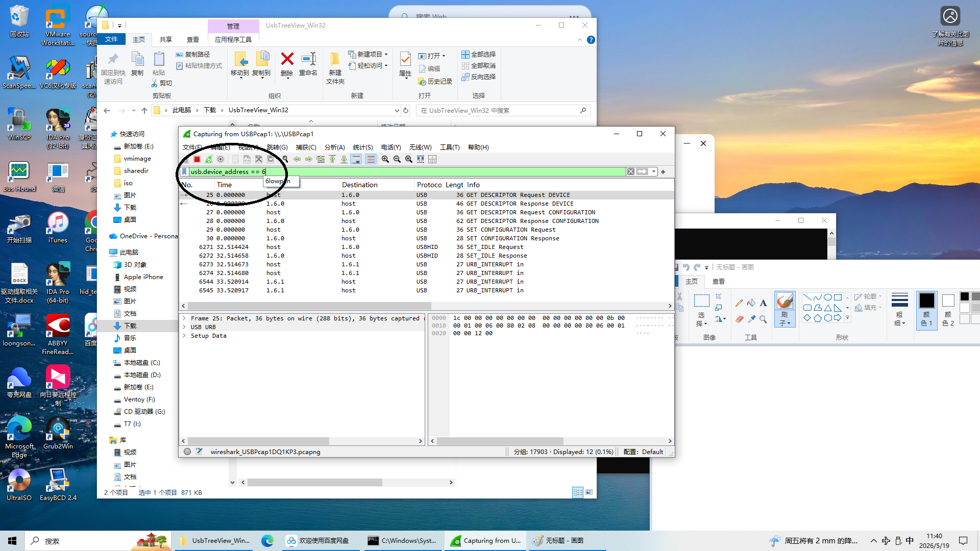This screenshot has width=980, height=551.
Task: Open Wireshark capture options gear icon
Action: tap(220, 159)
